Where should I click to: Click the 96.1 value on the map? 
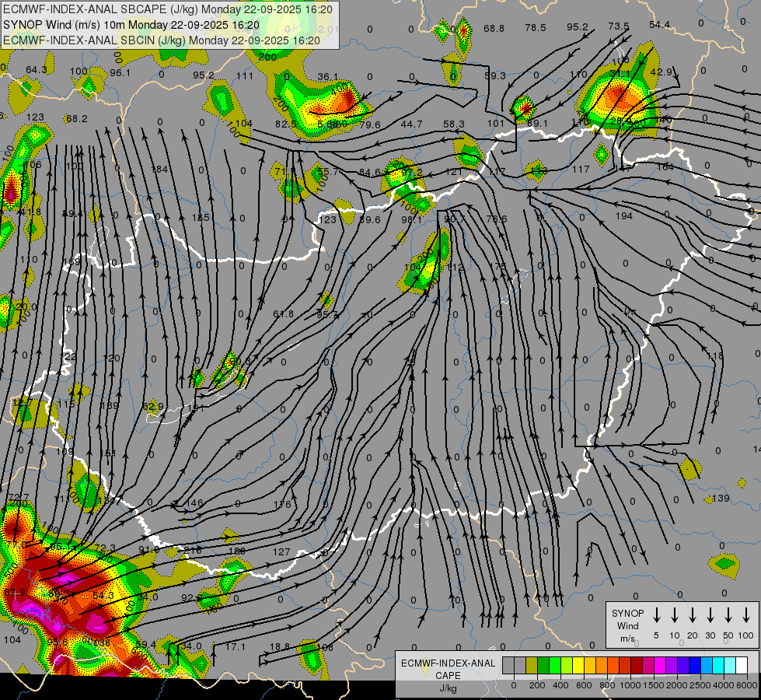pyautogui.click(x=120, y=73)
